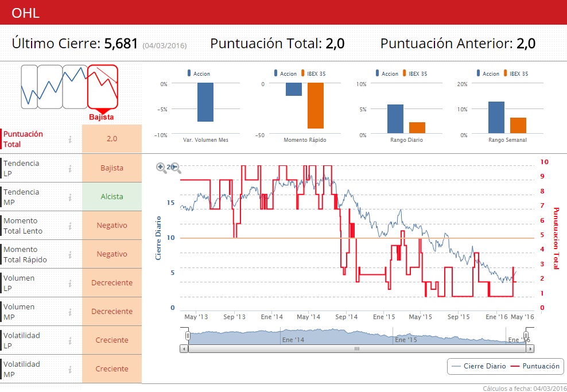Click left arrow of chart navigator scrollbar

184,348
